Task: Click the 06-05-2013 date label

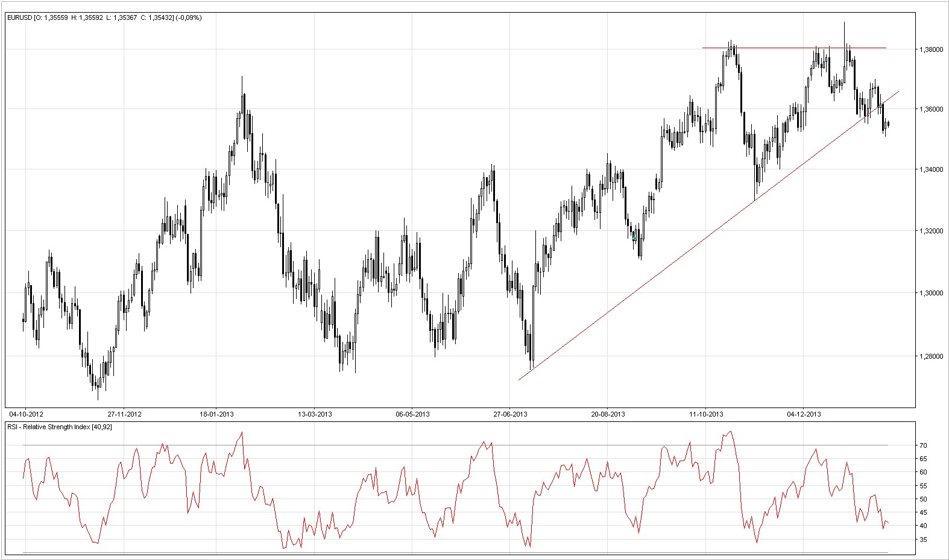Action: click(x=412, y=414)
